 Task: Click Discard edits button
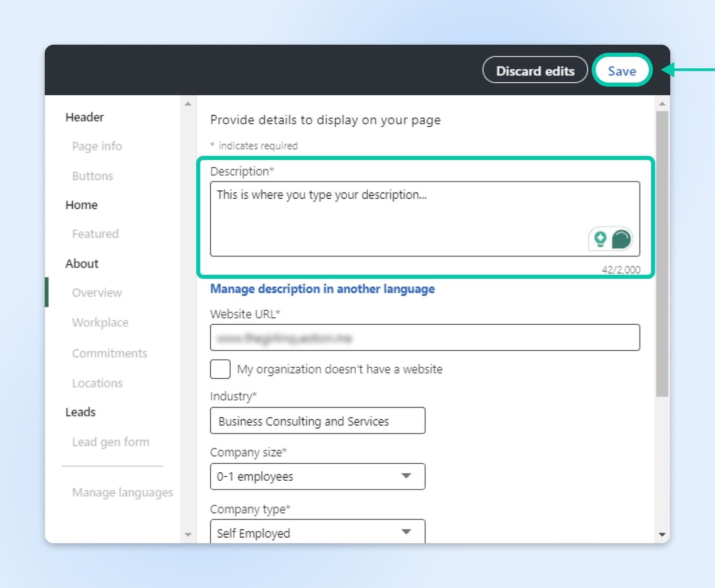click(535, 71)
